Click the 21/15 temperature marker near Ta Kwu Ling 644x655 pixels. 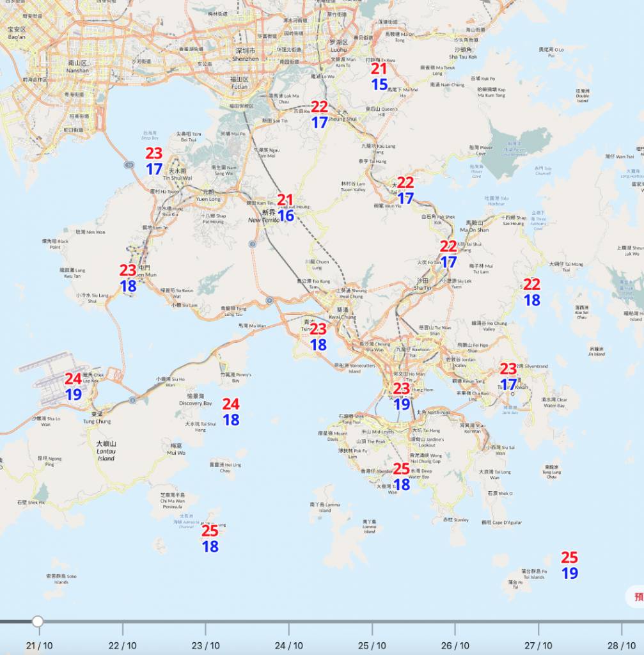pyautogui.click(x=379, y=77)
